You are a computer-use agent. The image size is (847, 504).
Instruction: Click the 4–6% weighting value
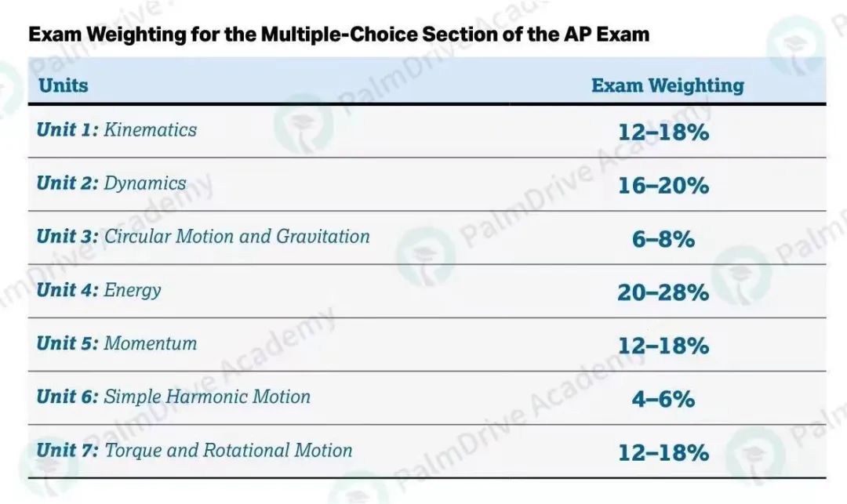coord(663,398)
